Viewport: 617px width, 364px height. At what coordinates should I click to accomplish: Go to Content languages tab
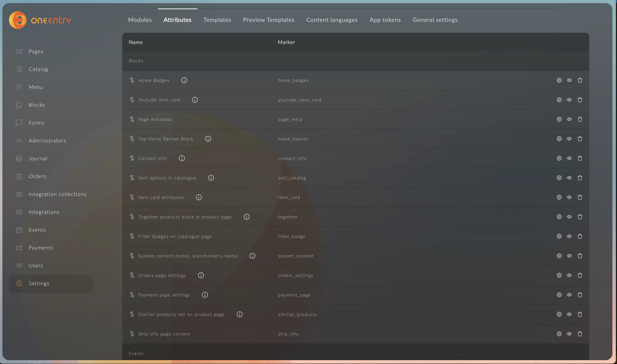(x=332, y=20)
